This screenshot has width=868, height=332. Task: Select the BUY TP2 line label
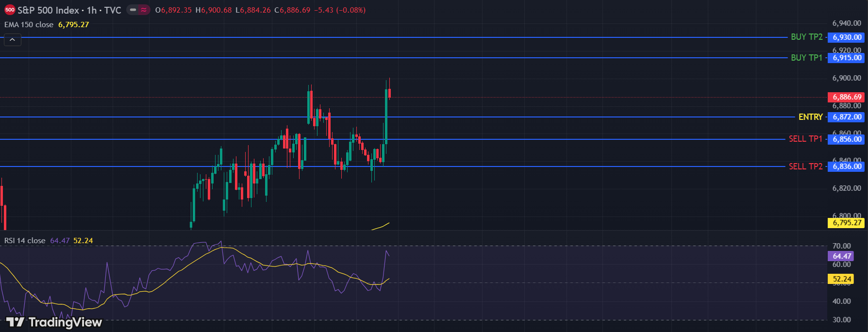pyautogui.click(x=806, y=37)
